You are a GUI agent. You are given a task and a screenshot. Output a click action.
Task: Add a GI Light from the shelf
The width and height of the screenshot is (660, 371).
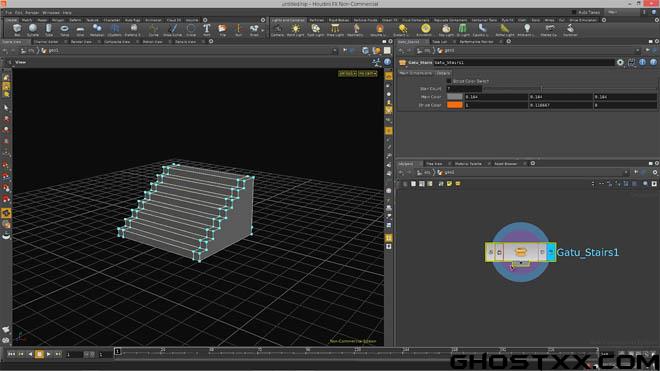coord(463,29)
